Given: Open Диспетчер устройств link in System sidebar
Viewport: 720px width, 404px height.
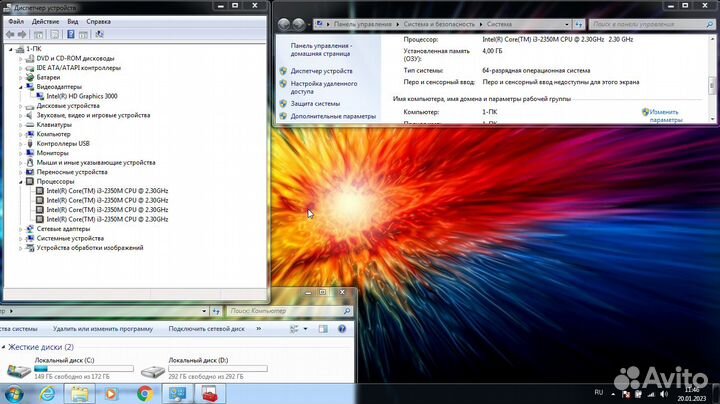Looking at the screenshot, I should tap(321, 71).
